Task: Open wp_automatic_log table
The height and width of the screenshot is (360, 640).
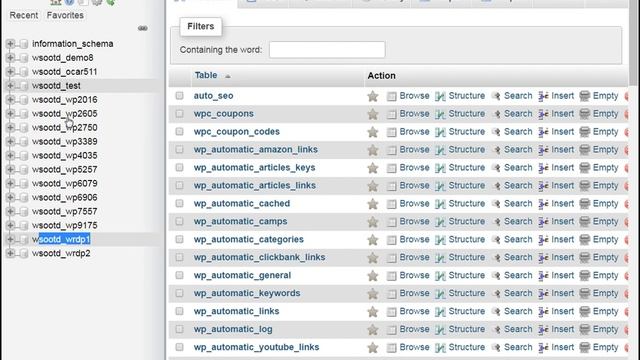Action: point(233,329)
